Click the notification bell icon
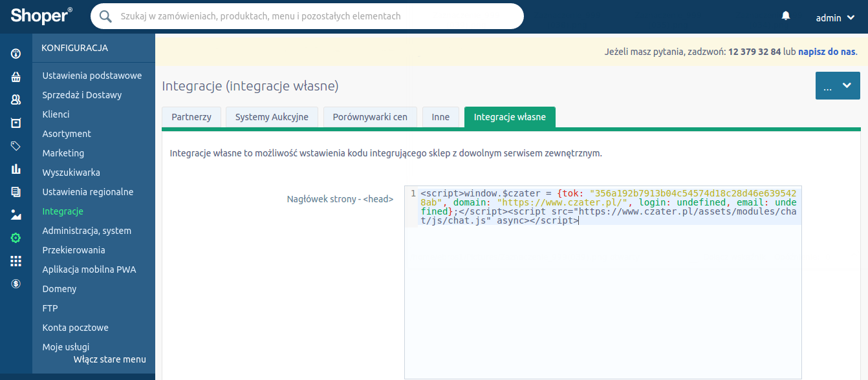Viewport: 868px width, 380px height. coord(786,16)
